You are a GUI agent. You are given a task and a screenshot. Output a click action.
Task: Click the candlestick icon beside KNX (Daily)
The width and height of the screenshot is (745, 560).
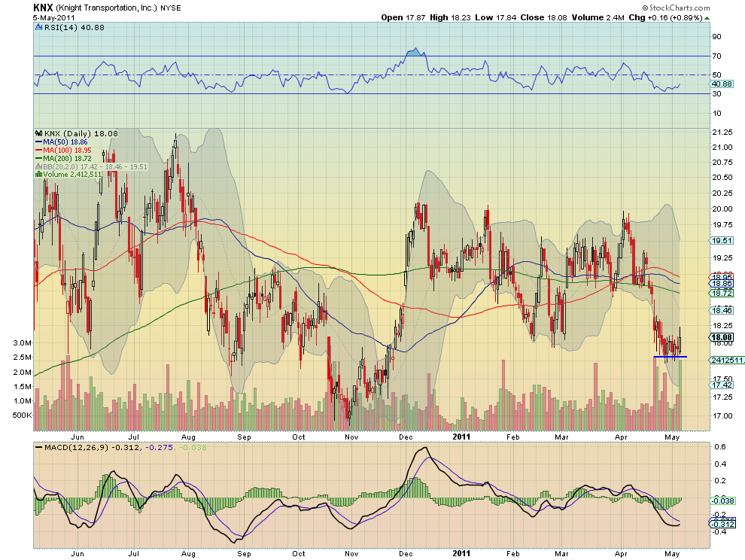39,133
